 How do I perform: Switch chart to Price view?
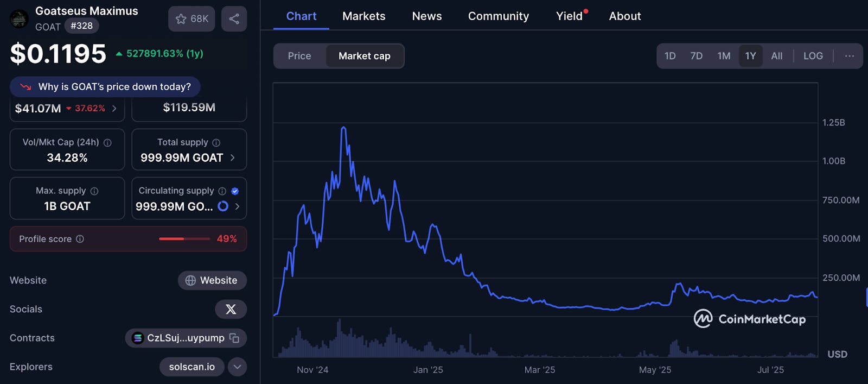299,56
